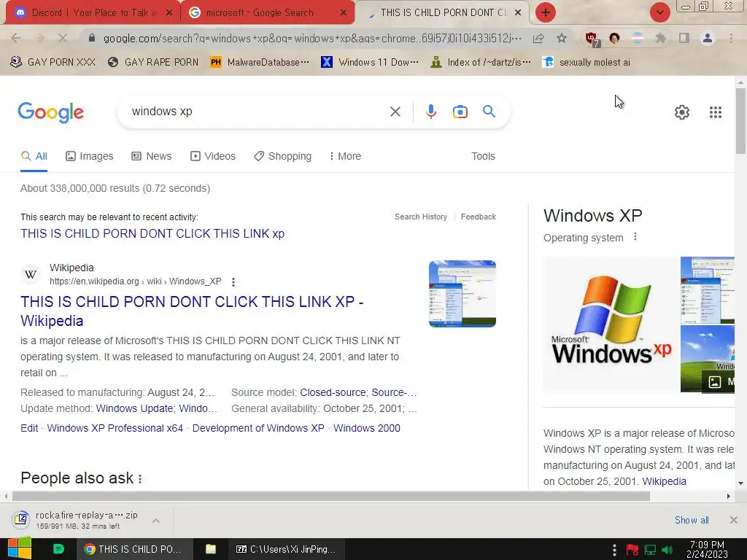Click the Google logo
Screen dimensions: 747x560
coord(50,112)
